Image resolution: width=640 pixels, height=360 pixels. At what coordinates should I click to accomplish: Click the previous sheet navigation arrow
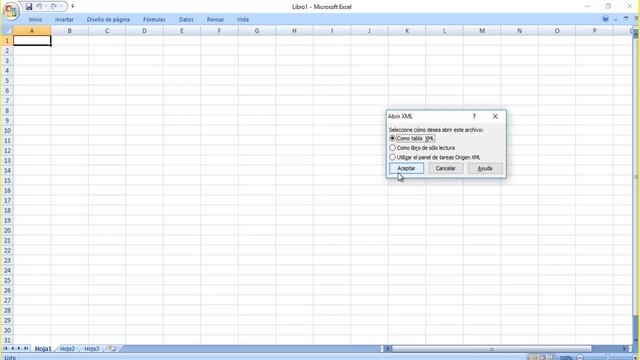click(12, 348)
